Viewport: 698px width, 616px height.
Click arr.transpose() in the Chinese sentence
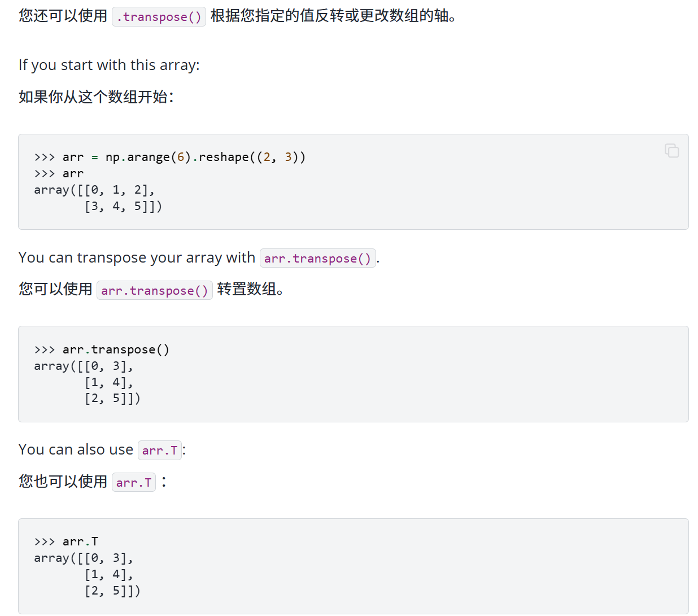point(155,291)
